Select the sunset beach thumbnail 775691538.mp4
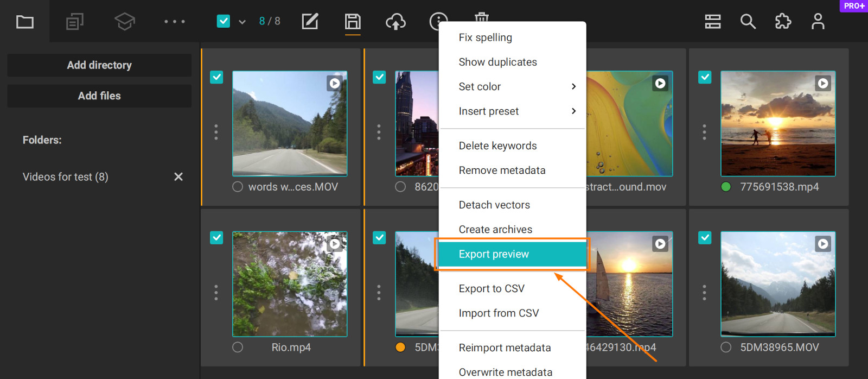 tap(778, 123)
